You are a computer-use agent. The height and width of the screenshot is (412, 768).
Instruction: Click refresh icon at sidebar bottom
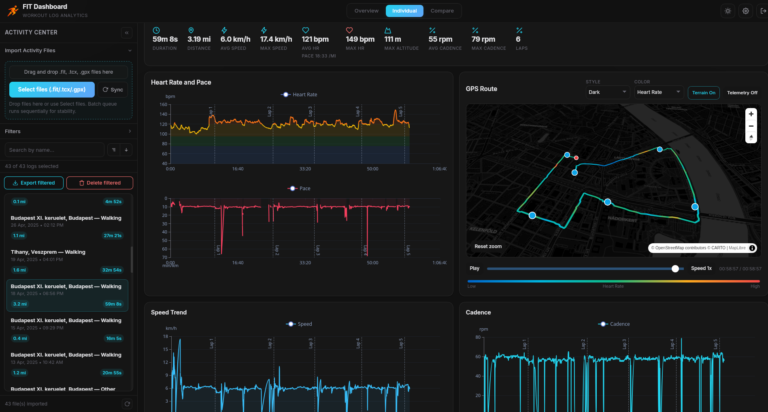point(127,403)
